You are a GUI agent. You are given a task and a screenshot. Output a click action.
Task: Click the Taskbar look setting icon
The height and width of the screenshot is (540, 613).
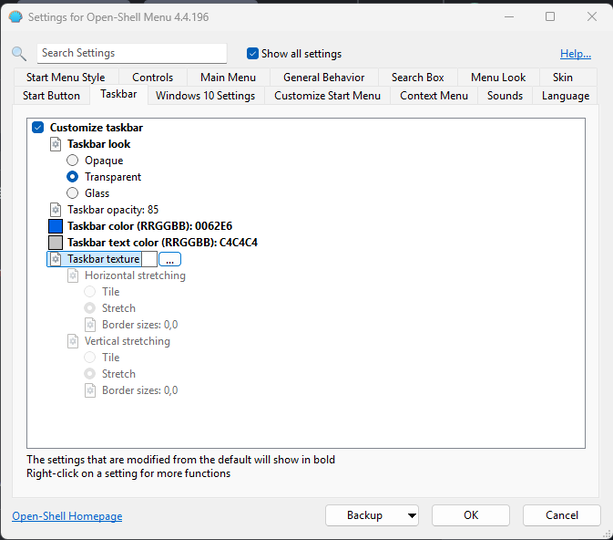click(x=56, y=144)
